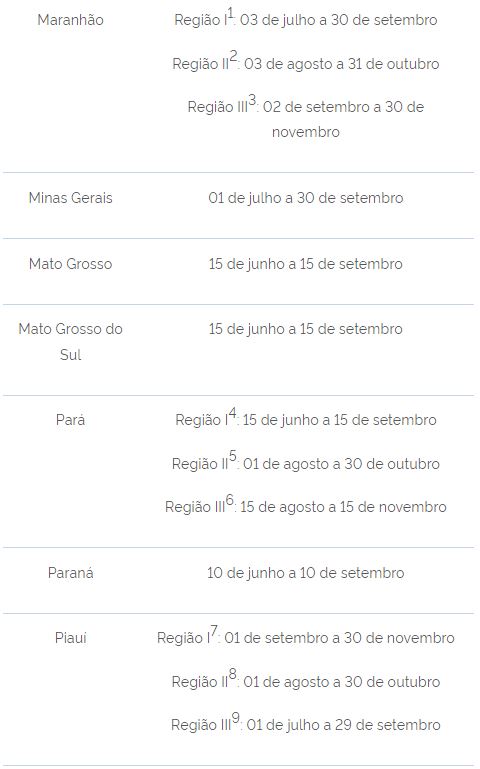Click footnote 2 superscript for Região II
The image size is (480, 769).
(x=233, y=56)
